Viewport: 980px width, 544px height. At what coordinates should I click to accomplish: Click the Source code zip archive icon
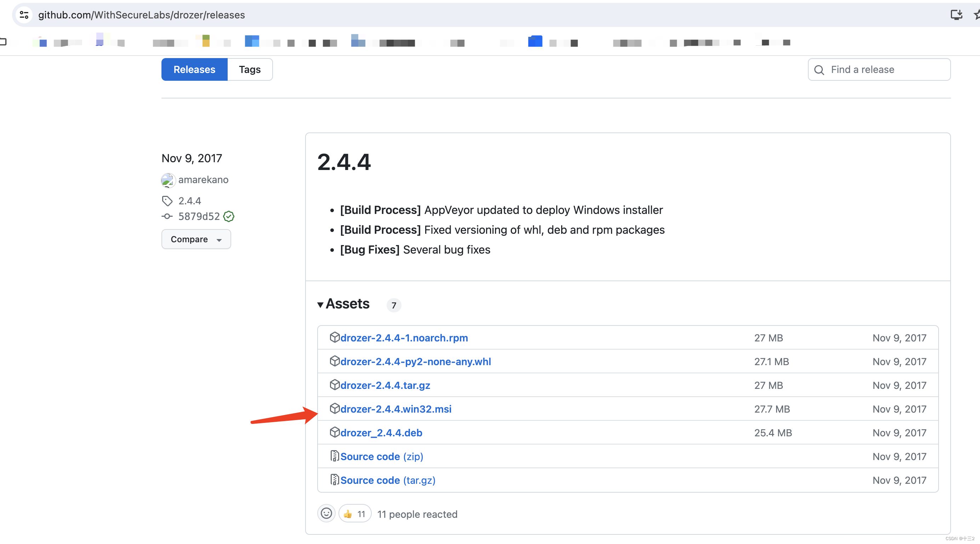(334, 455)
